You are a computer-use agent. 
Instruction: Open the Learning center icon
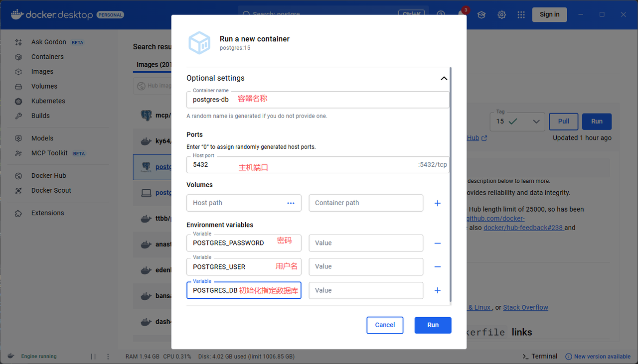pos(481,15)
